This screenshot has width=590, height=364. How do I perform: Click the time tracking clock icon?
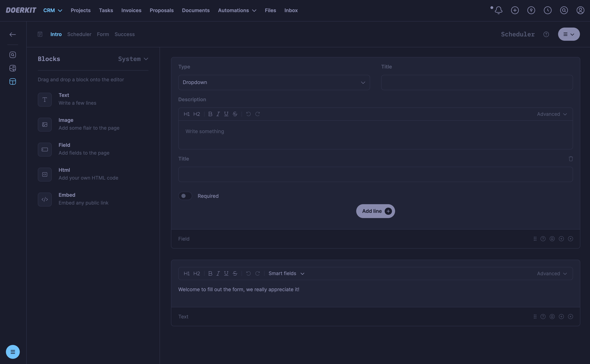[x=547, y=10]
